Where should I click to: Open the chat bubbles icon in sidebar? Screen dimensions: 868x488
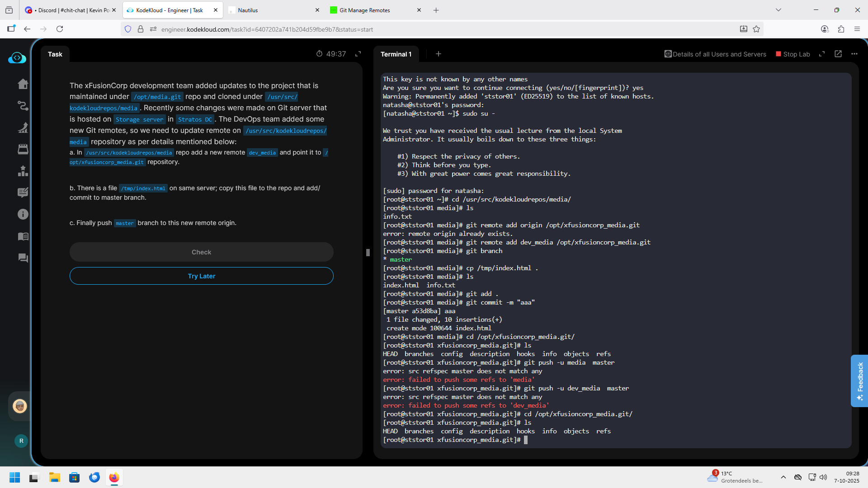click(x=23, y=258)
